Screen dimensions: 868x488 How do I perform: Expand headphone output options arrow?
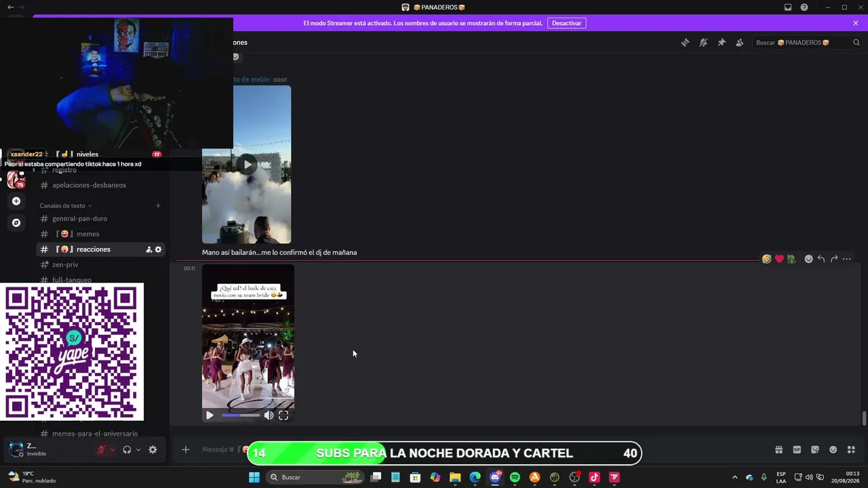138,449
